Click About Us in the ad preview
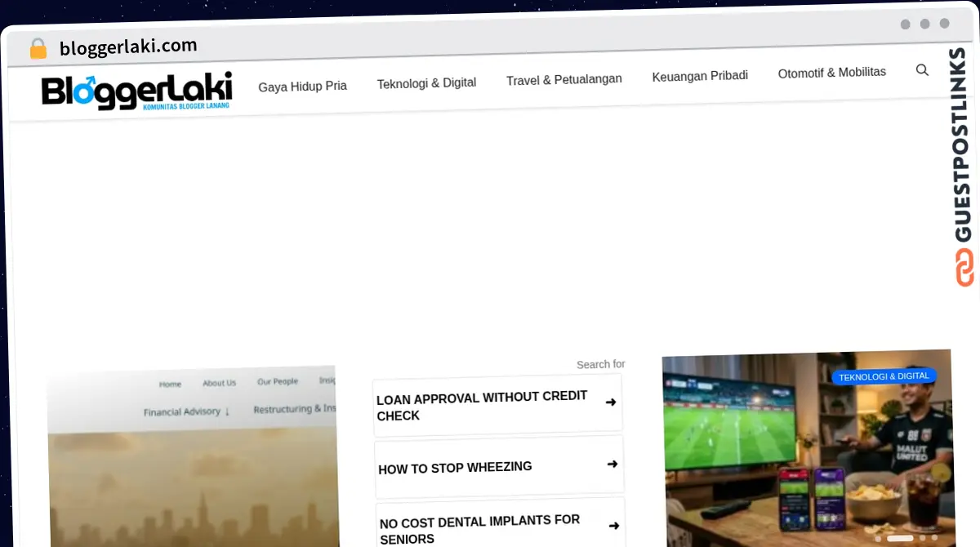980x547 pixels. click(x=219, y=383)
